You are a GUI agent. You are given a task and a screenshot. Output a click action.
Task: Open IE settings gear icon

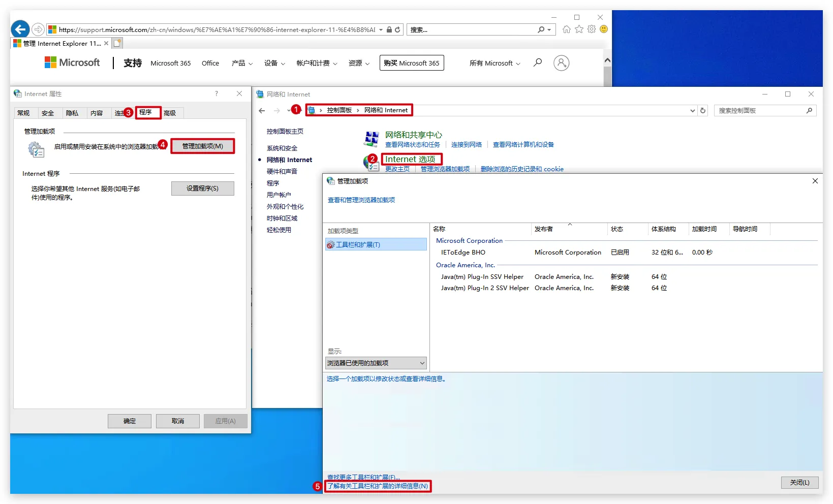tap(592, 29)
